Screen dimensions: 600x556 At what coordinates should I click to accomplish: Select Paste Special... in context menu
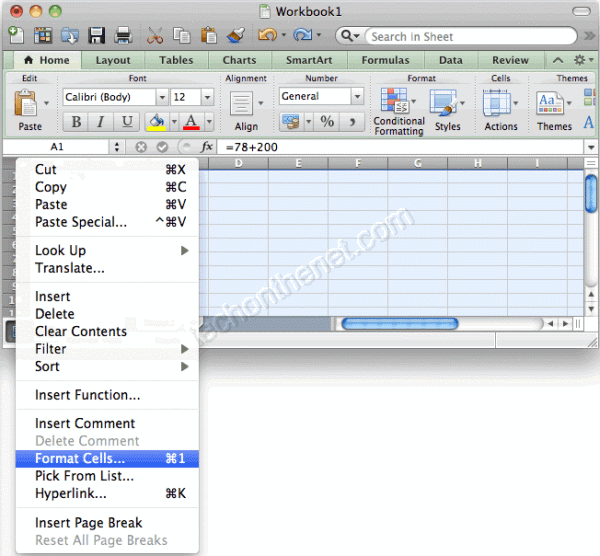click(81, 222)
